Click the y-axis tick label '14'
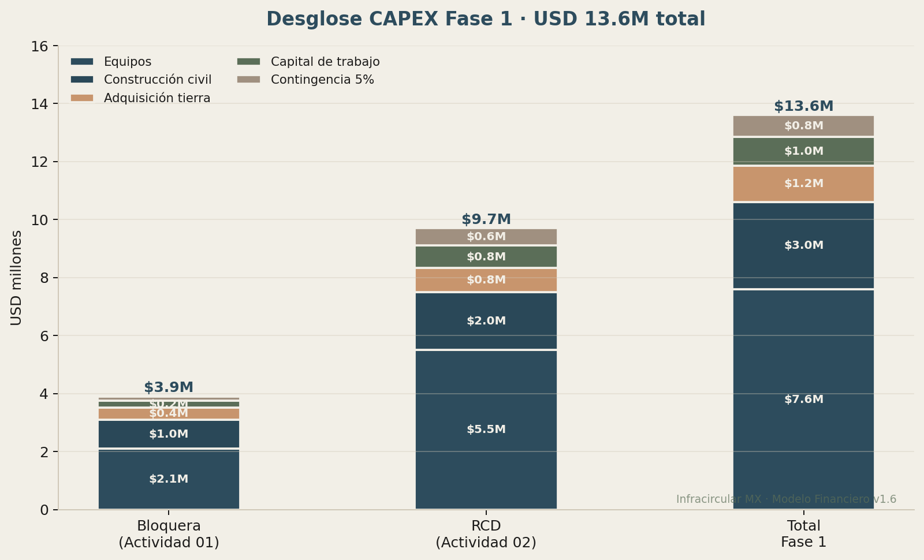Image resolution: width=924 pixels, height=560 pixels. pos(40,104)
